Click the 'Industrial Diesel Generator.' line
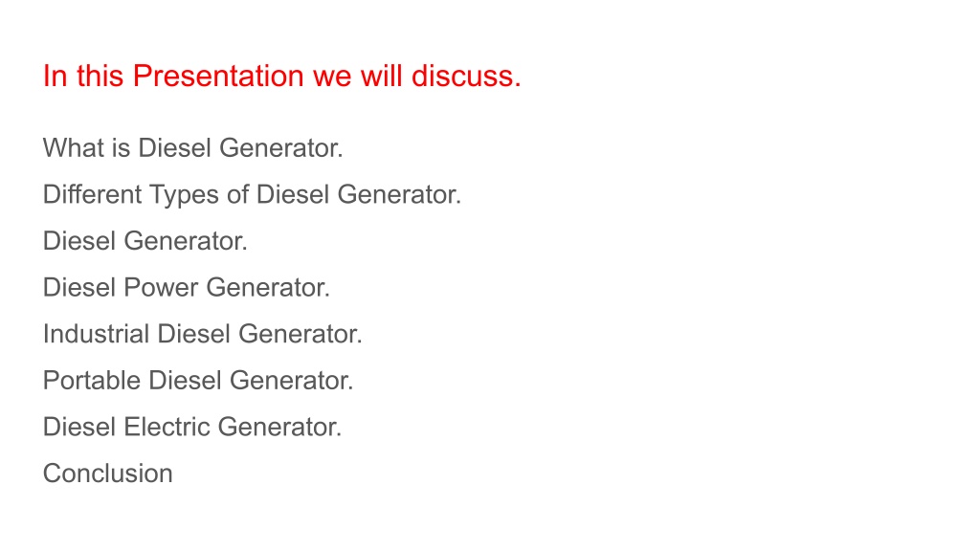 coord(203,334)
